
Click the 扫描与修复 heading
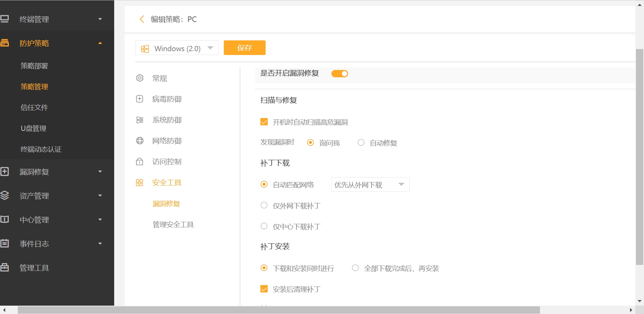coord(278,100)
